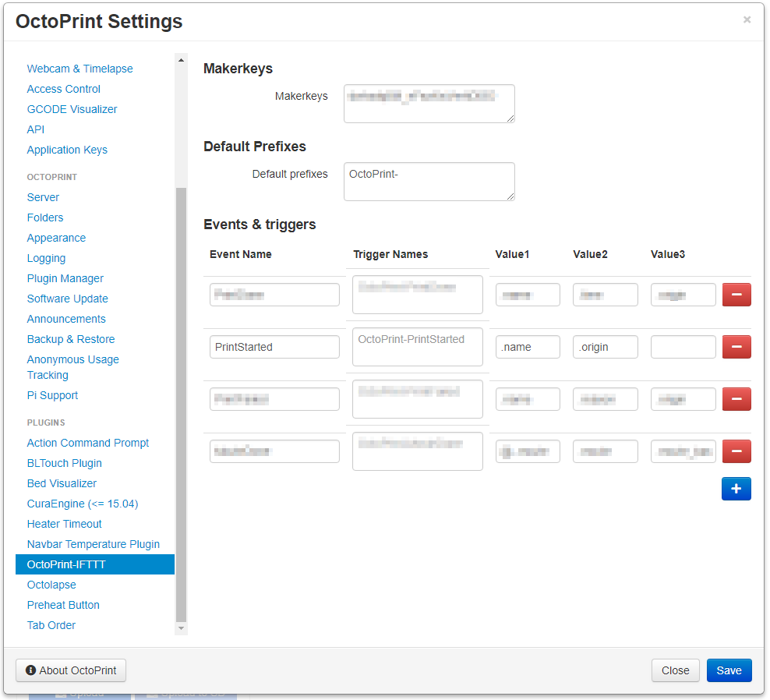
Task: Click the blue plus add-event button
Action: [x=736, y=488]
